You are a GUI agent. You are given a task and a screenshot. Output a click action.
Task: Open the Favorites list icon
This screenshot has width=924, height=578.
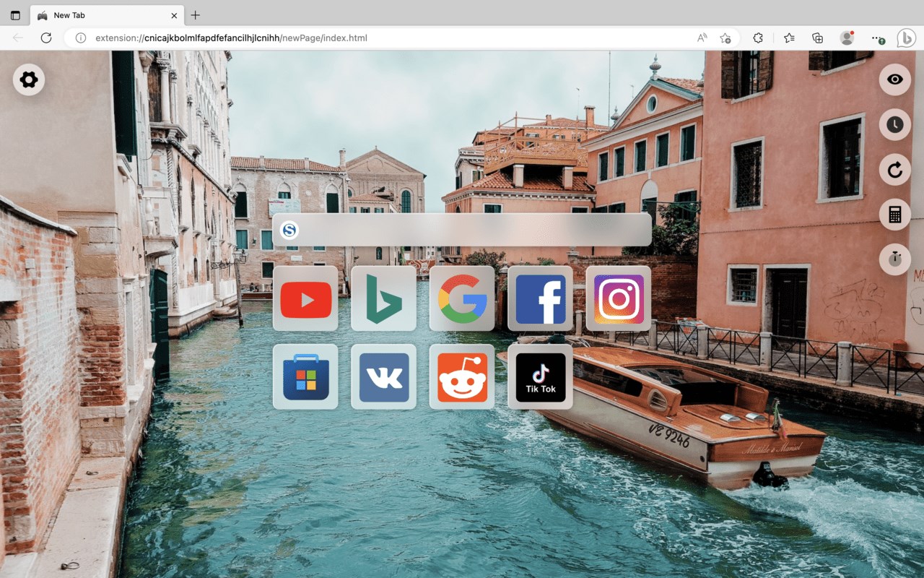coord(789,38)
